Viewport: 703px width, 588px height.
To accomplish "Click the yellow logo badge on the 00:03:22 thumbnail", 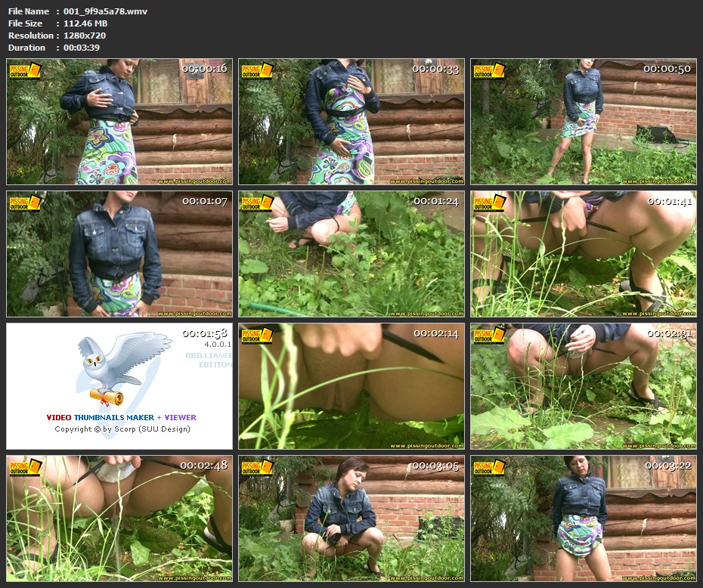I will click(x=488, y=467).
